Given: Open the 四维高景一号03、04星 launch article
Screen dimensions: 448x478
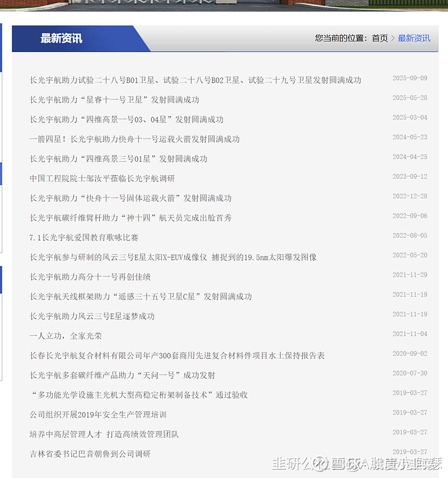Looking at the screenshot, I should click(x=127, y=120).
